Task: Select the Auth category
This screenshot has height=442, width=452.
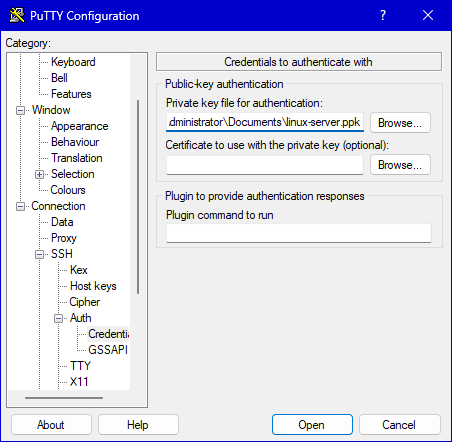Action: [x=80, y=318]
